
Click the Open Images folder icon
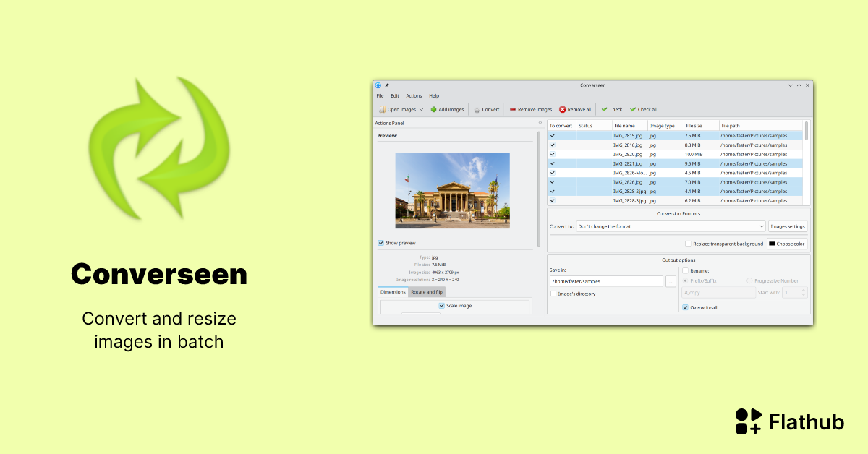click(x=382, y=109)
